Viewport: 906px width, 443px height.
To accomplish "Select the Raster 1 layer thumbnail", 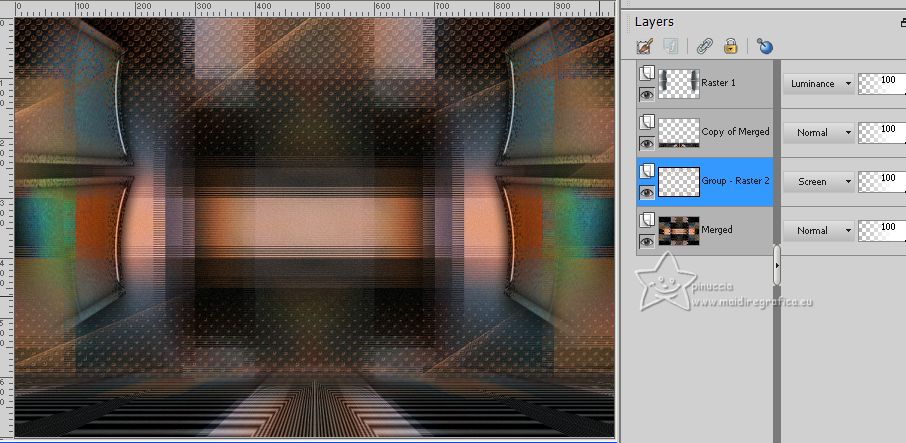I will [x=679, y=84].
